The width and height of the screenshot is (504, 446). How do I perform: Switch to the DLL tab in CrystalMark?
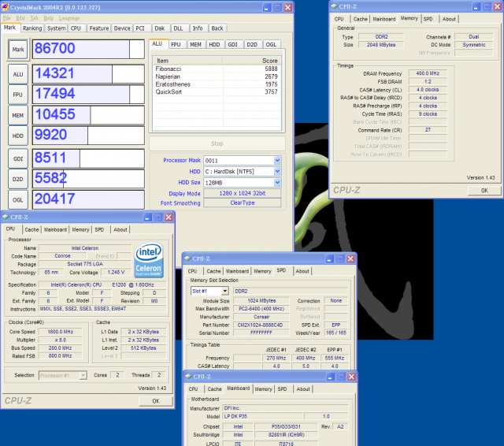click(x=179, y=28)
